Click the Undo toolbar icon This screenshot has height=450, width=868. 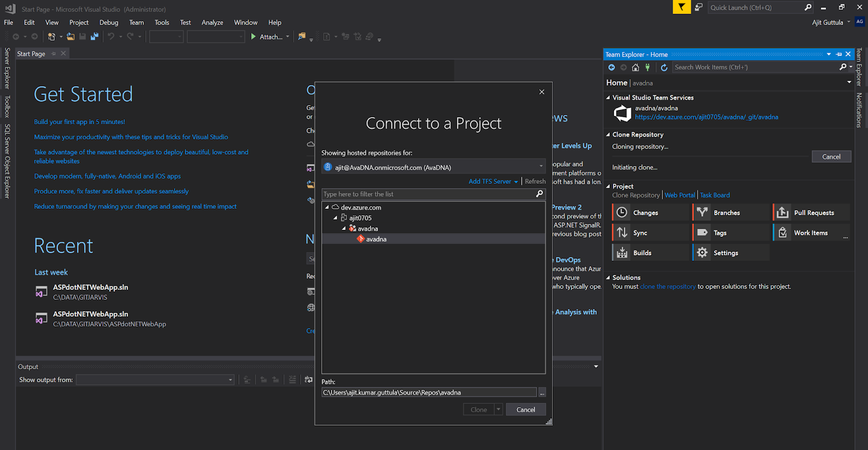(111, 37)
